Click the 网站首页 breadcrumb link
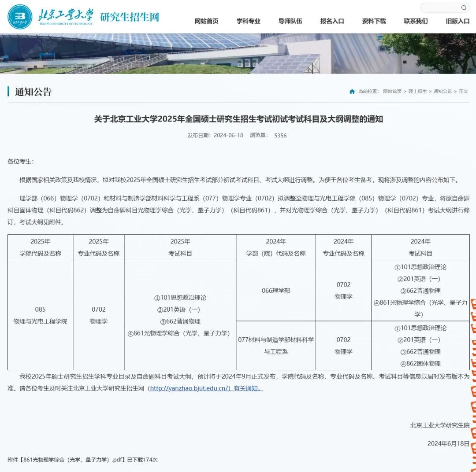 (x=392, y=92)
